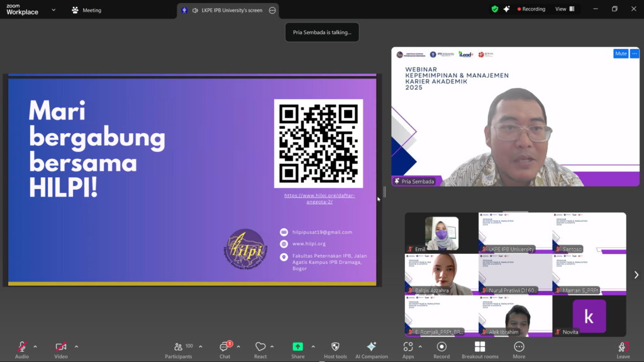The height and width of the screenshot is (362, 644).
Task: Open Breakout rooms
Action: [x=480, y=349]
